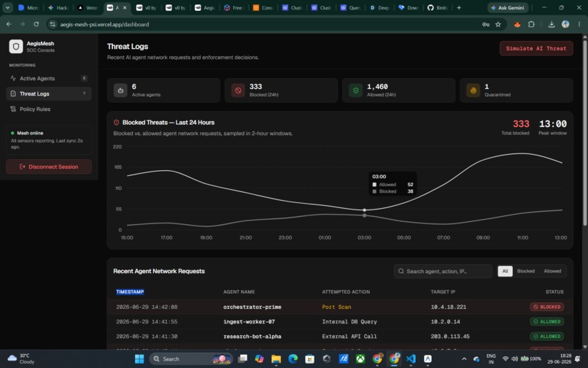Click the taskbar Search box
This screenshot has height=368, width=588.
(x=191, y=359)
